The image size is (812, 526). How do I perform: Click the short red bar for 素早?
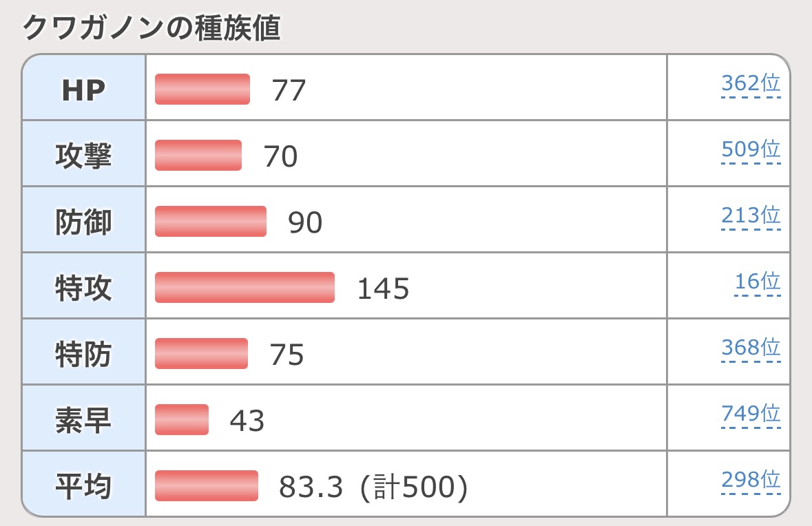pyautogui.click(x=182, y=420)
